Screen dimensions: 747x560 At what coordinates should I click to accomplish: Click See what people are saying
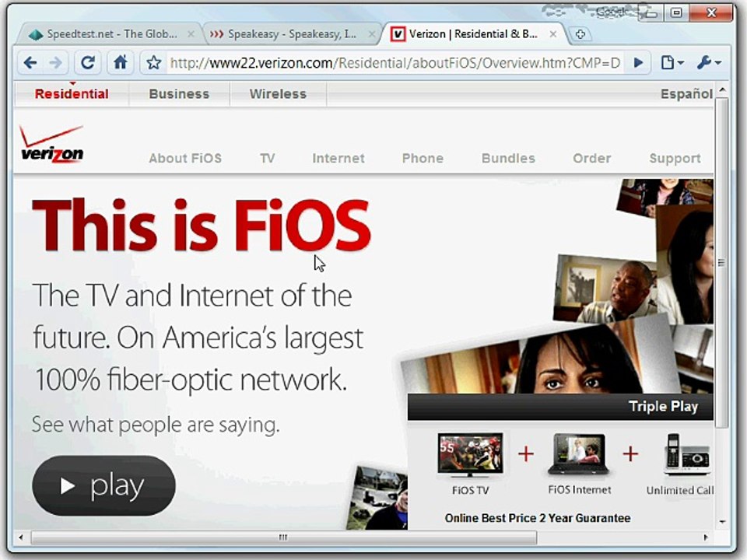[156, 425]
